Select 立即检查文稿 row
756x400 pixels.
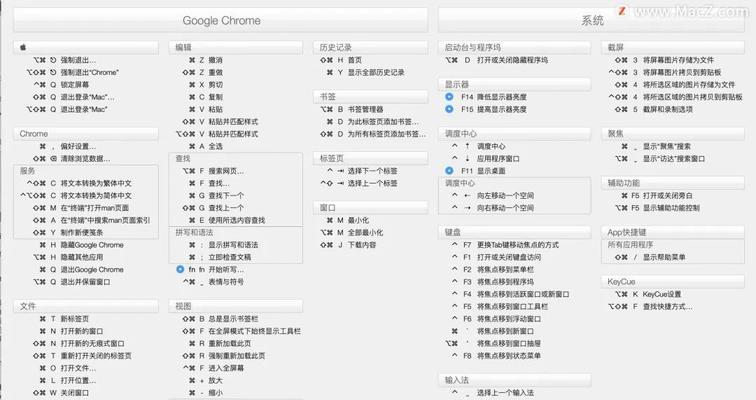[x=220, y=257]
